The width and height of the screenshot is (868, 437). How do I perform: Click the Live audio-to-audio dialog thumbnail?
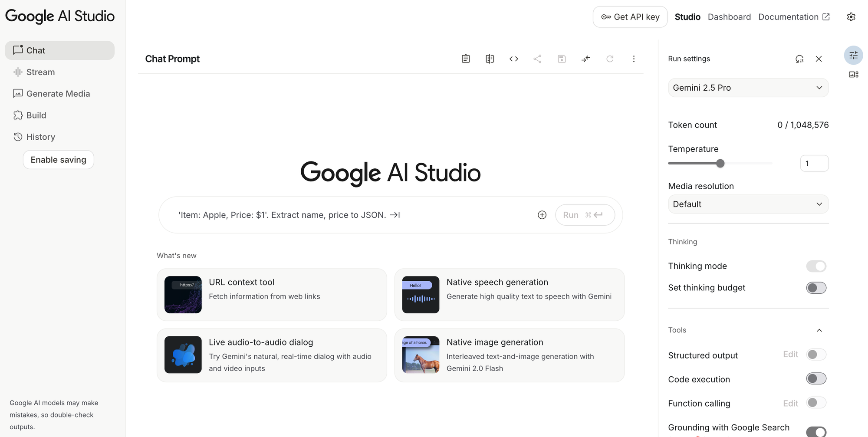tap(183, 355)
